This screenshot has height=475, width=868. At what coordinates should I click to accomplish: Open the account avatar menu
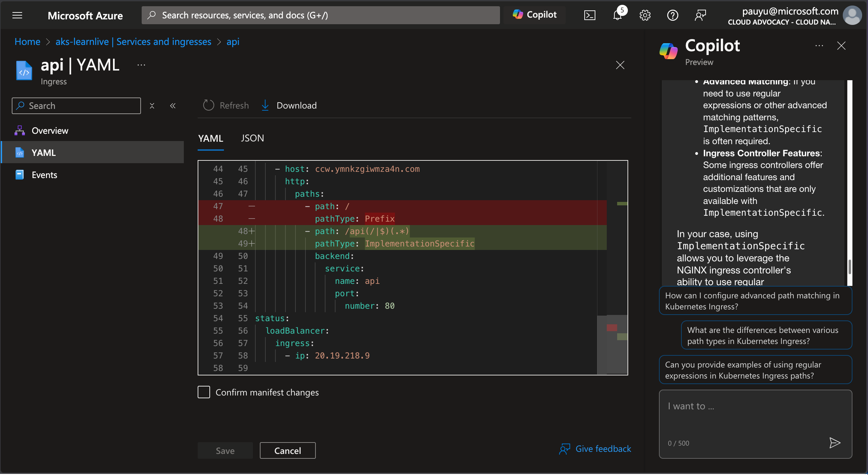[x=852, y=15]
